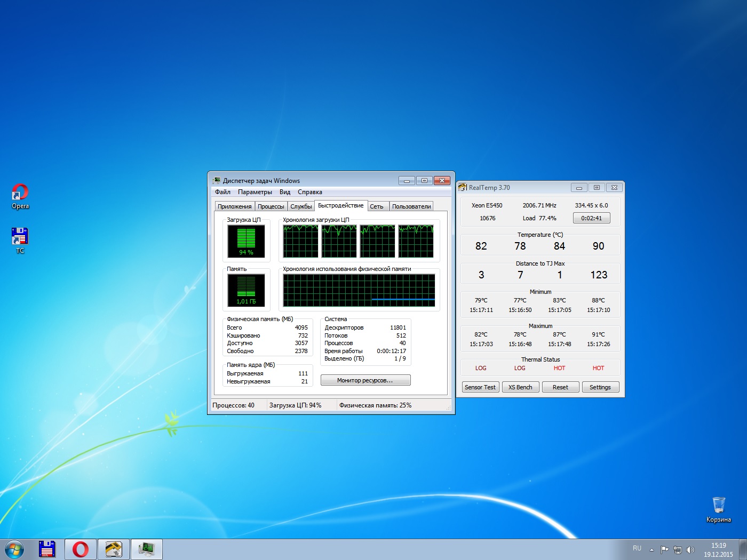Open the Параметры menu

coord(255,192)
